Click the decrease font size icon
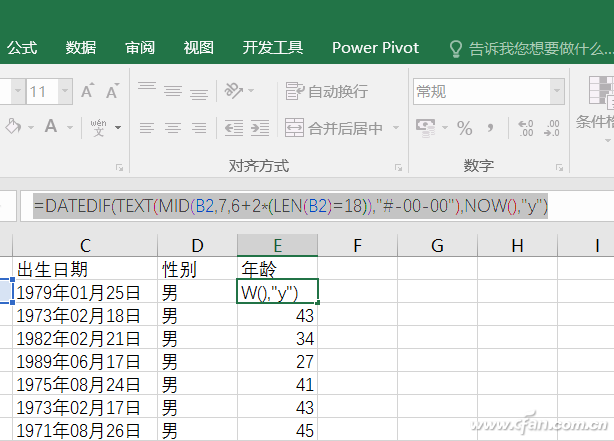Screen dimensions: 614x441 (x=113, y=92)
